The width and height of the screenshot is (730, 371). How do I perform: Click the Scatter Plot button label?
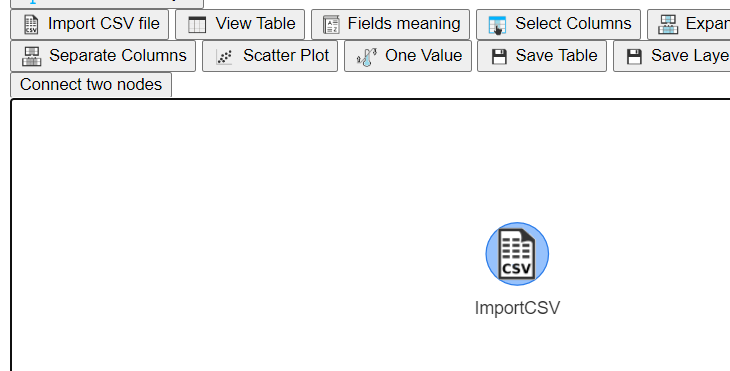coord(286,56)
